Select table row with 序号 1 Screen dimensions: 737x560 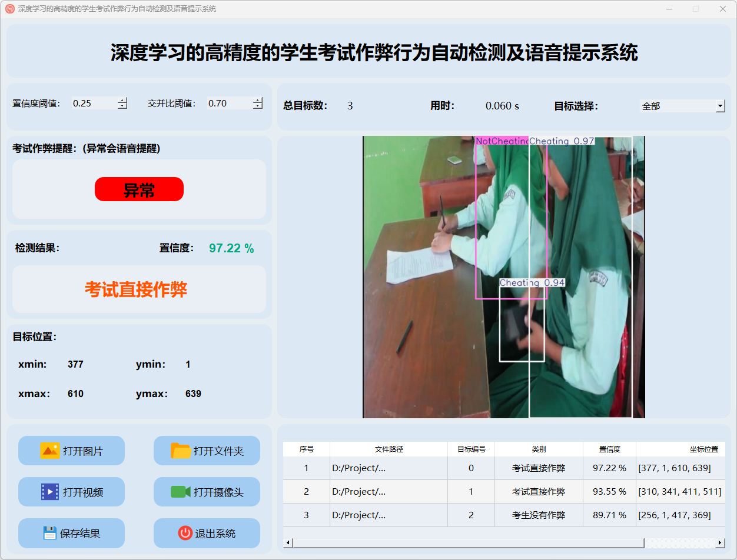[504, 468]
